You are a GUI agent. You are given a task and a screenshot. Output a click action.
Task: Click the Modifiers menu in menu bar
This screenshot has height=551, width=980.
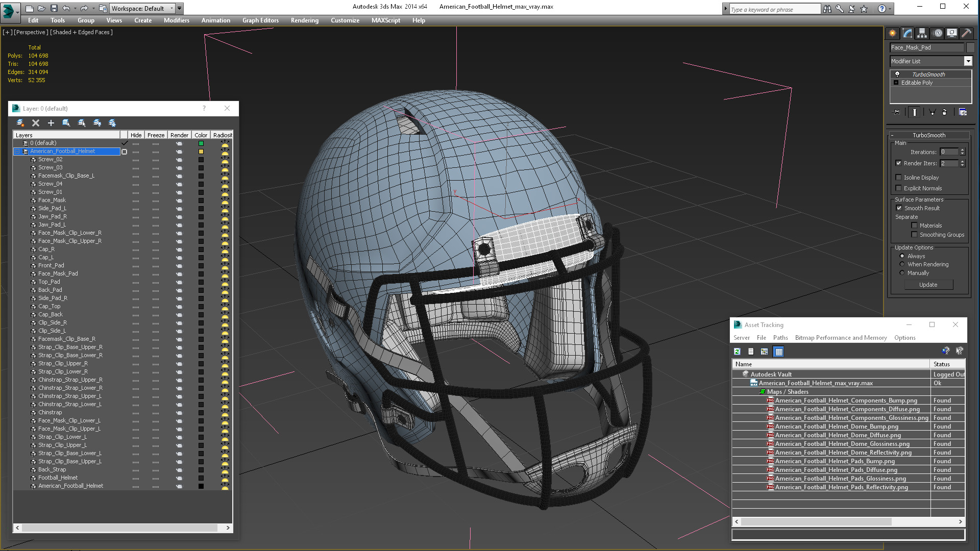(x=175, y=20)
